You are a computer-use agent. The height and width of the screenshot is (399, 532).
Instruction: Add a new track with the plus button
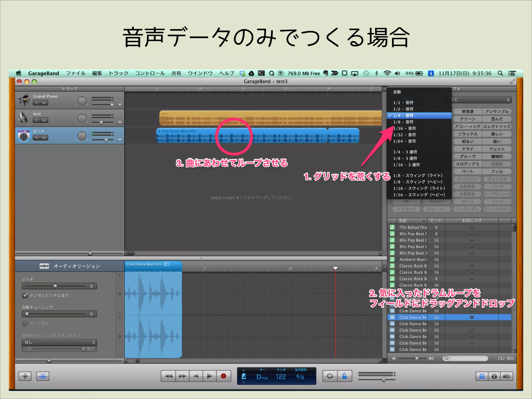(25, 376)
